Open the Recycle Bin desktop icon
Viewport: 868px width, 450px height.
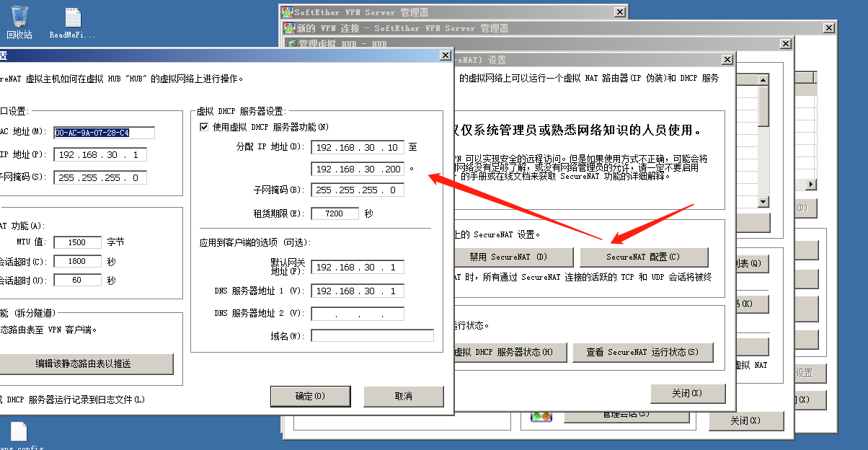point(19,22)
